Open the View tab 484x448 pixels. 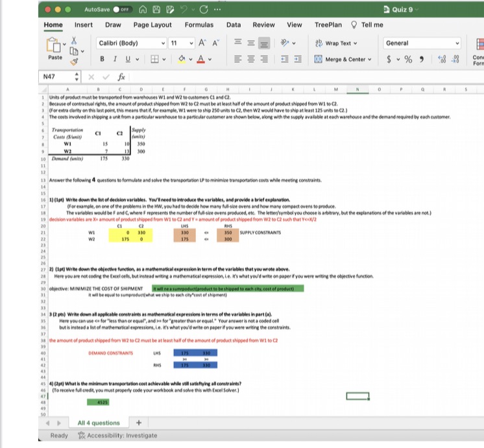point(294,25)
